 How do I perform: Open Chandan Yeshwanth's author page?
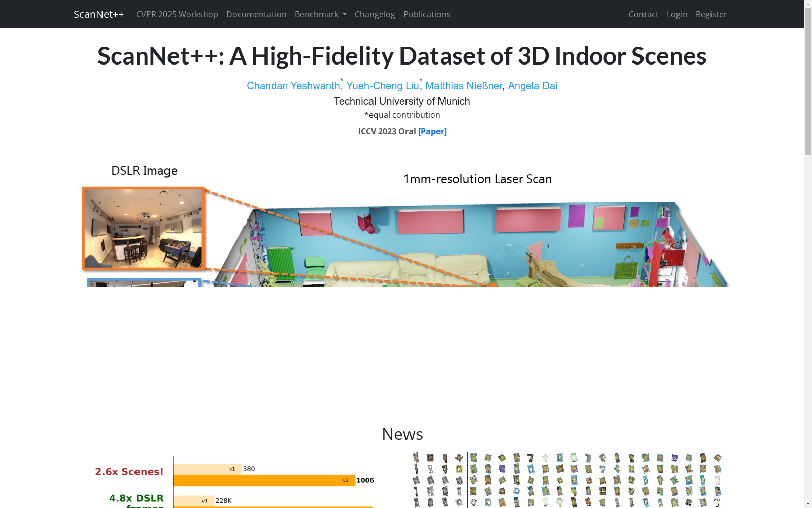click(x=293, y=86)
